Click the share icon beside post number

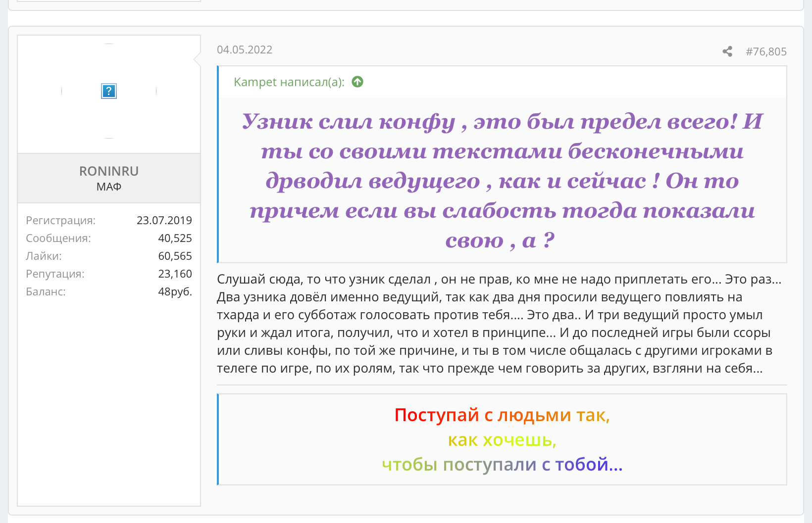(727, 51)
